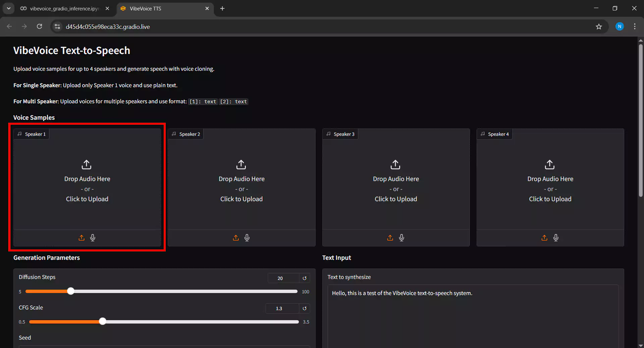644x348 pixels.
Task: Open the browser profile avatar
Action: click(620, 26)
